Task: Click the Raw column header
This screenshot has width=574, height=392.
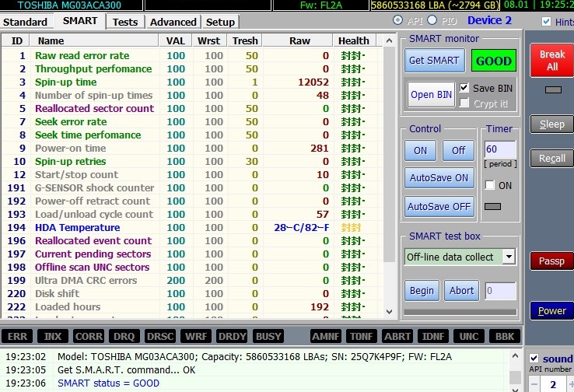Action: 298,41
